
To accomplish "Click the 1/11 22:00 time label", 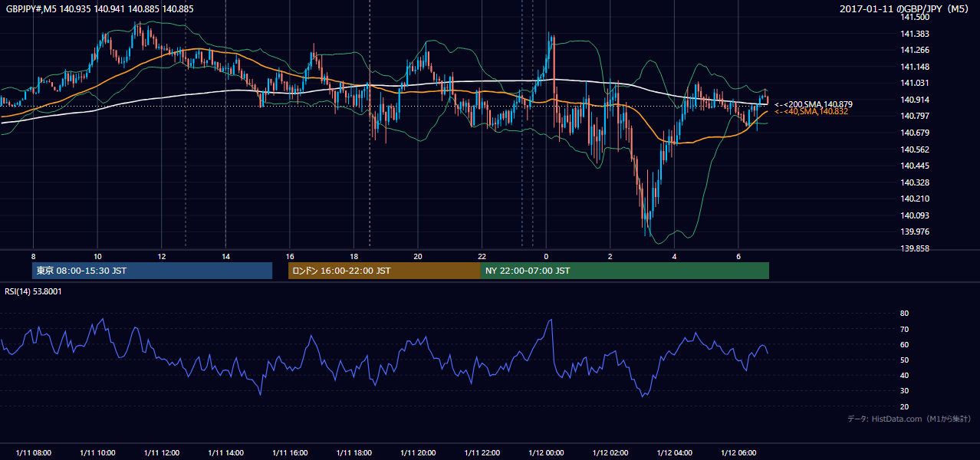I will point(482,453).
